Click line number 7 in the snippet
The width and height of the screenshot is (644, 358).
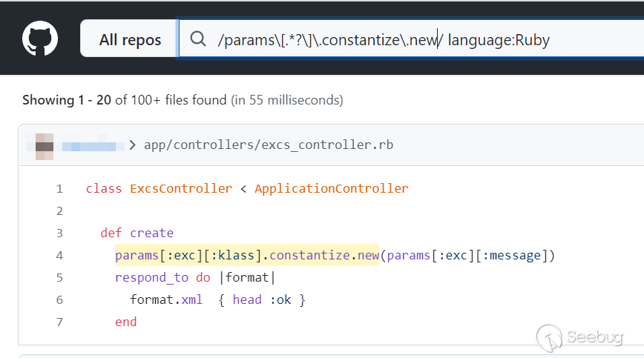click(59, 322)
